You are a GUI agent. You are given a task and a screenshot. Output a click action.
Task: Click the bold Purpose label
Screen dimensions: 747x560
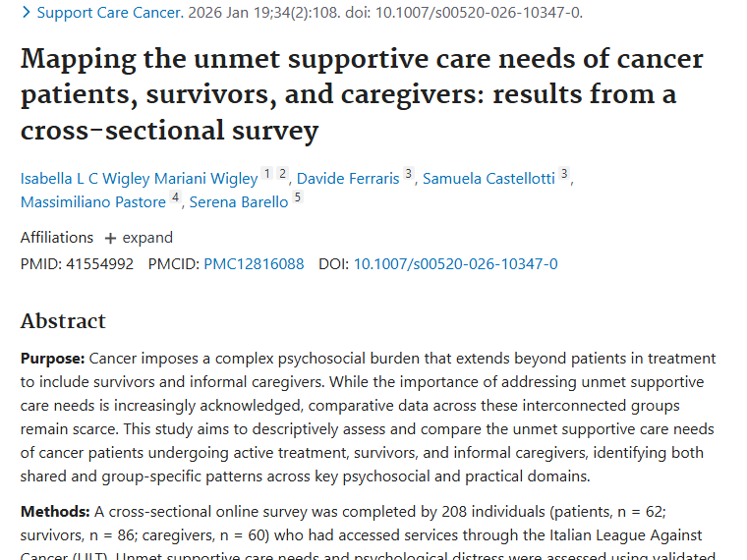(x=52, y=359)
